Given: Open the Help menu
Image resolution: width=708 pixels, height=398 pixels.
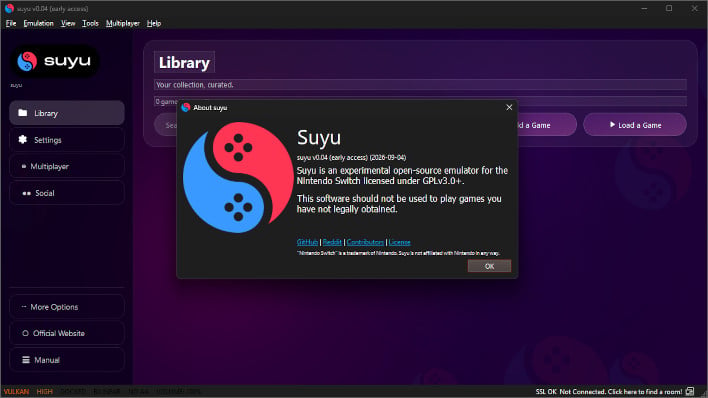Looking at the screenshot, I should pyautogui.click(x=154, y=23).
